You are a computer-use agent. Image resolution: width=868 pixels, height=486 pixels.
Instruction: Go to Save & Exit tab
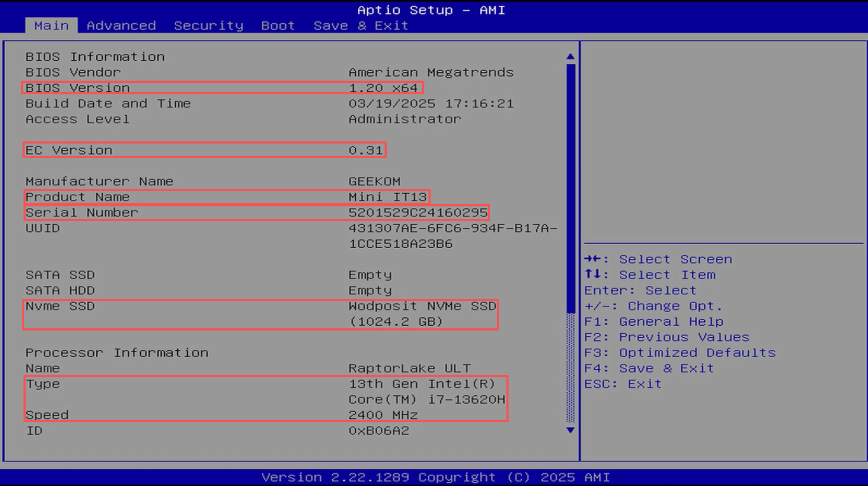(x=360, y=26)
